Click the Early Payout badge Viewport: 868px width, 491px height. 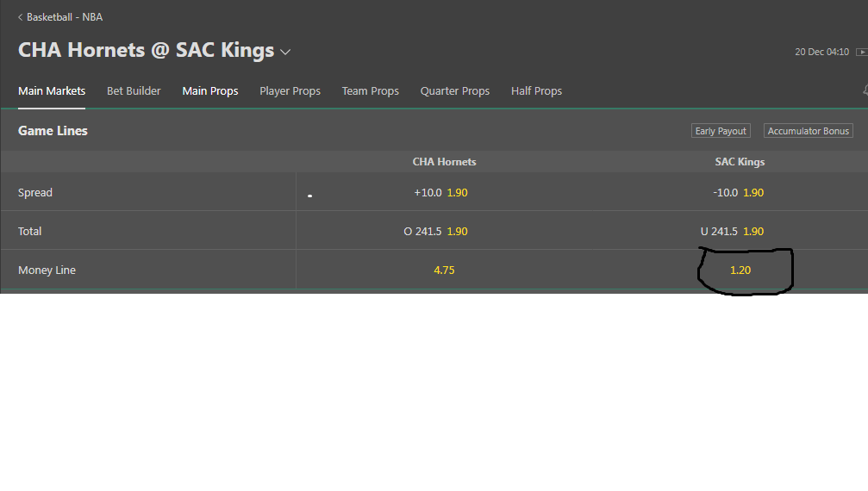coord(721,131)
